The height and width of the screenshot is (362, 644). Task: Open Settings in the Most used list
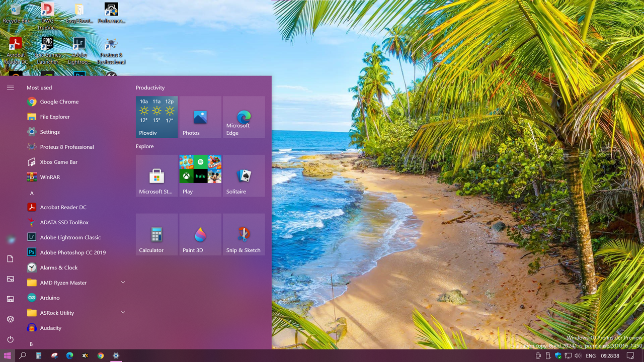tap(75, 132)
